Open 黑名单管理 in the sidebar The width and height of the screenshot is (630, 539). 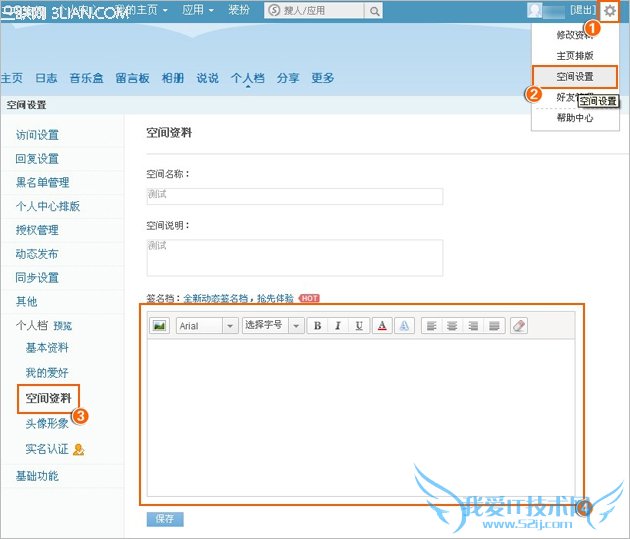pyautogui.click(x=43, y=182)
